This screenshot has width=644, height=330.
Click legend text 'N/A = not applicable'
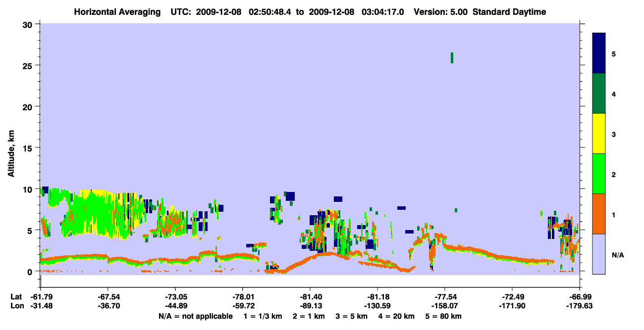pyautogui.click(x=195, y=316)
